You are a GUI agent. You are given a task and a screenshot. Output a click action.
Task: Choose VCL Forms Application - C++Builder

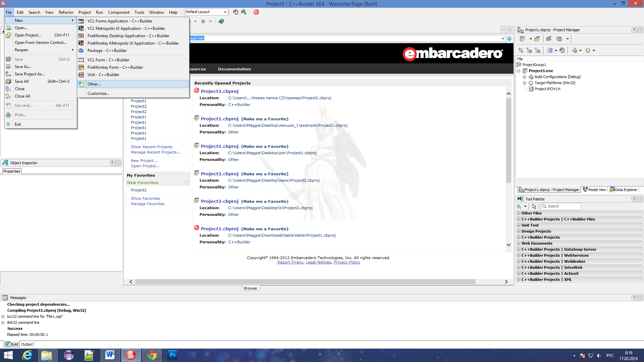133,21
